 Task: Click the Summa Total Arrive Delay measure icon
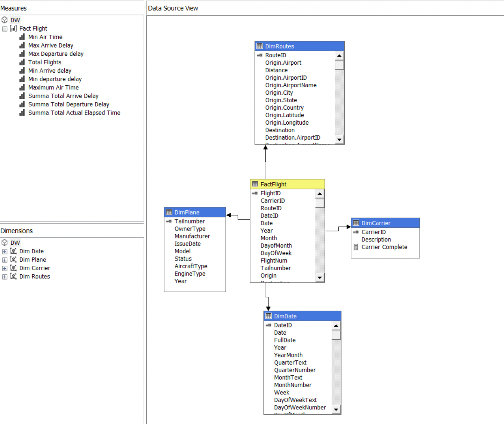22,96
